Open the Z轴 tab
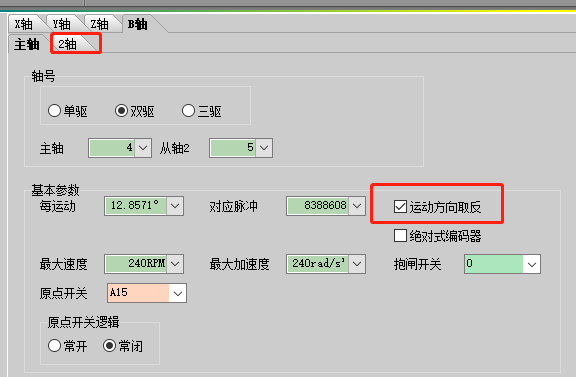576x377 pixels. pos(100,24)
